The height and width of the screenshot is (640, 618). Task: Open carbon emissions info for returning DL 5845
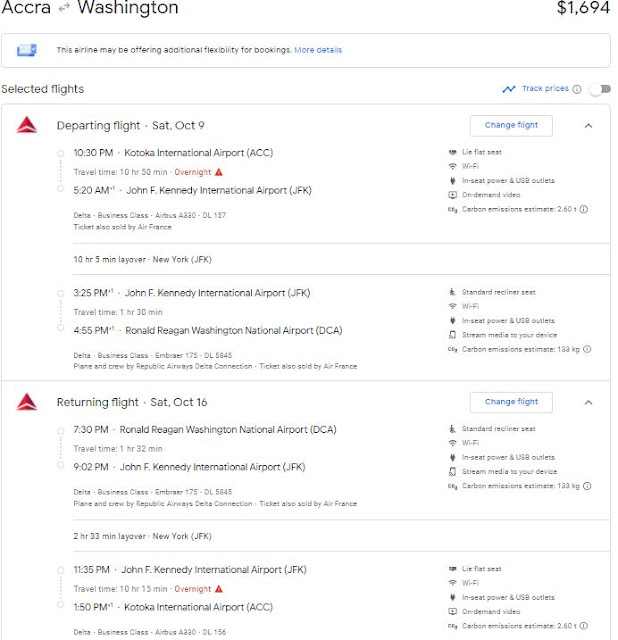pyautogui.click(x=587, y=486)
